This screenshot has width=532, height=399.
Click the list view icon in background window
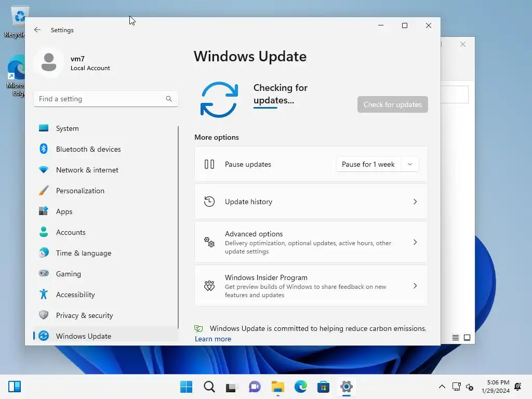click(456, 338)
